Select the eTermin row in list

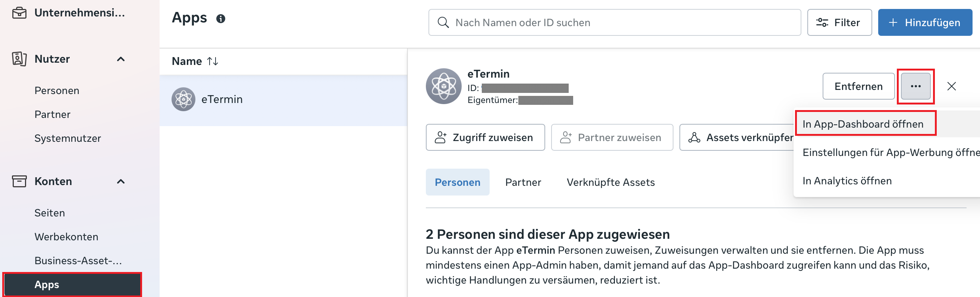(283, 100)
